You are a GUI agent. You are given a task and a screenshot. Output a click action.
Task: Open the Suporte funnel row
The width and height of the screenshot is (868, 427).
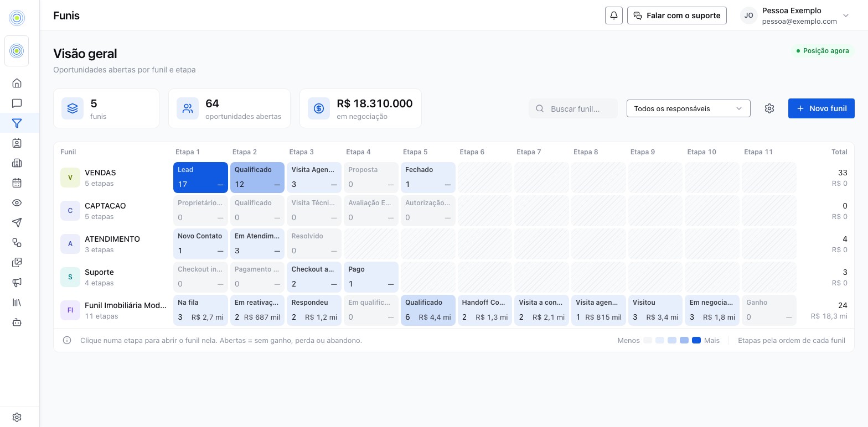pyautogui.click(x=113, y=277)
